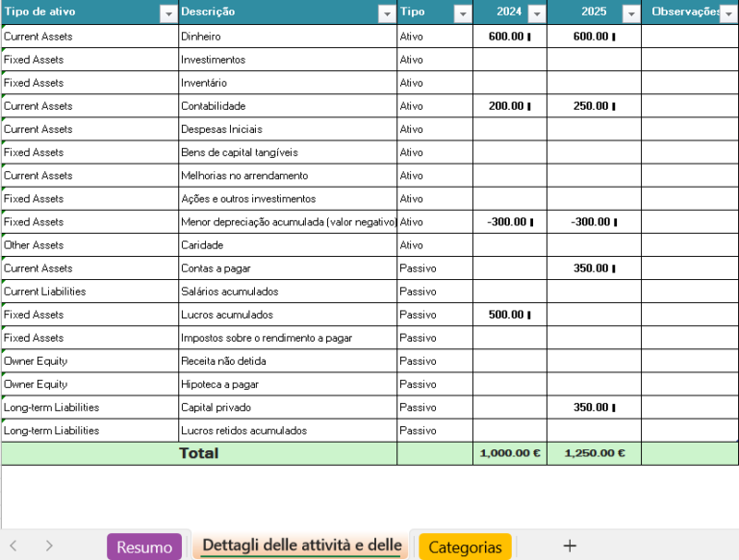The height and width of the screenshot is (560, 739).
Task: Select the Lucros acumulados cell
Action: 288,315
